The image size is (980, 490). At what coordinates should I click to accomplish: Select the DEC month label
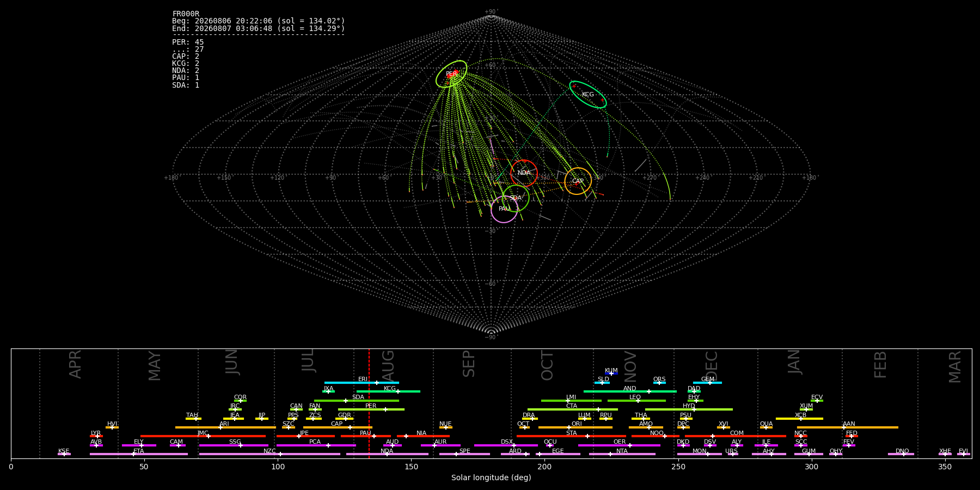tap(712, 365)
